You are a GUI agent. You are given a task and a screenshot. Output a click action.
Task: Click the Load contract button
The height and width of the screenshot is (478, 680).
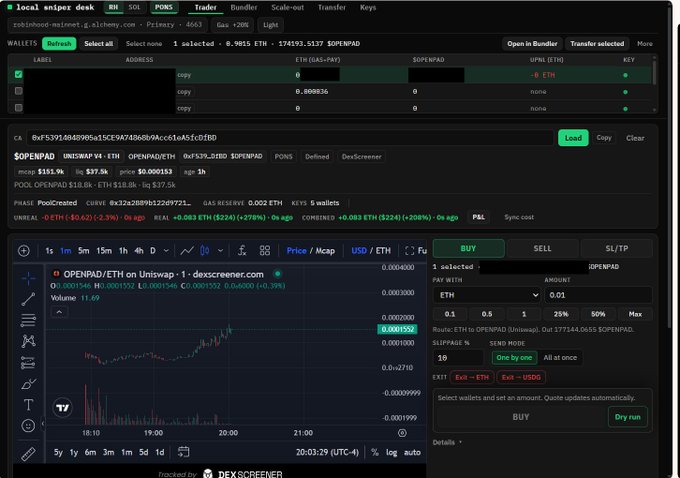[573, 138]
